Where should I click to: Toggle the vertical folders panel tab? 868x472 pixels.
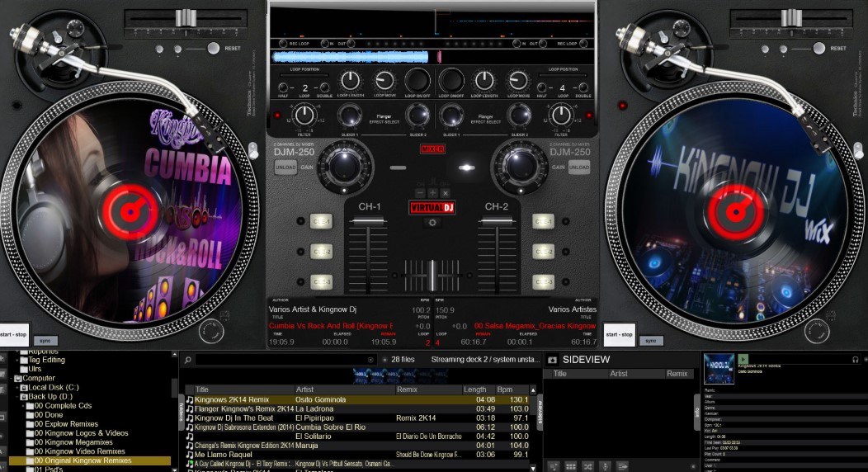point(181,413)
